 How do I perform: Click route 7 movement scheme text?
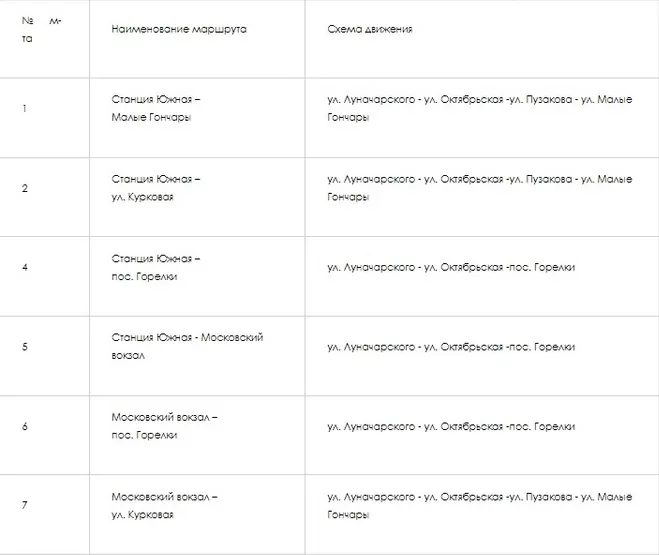480,505
